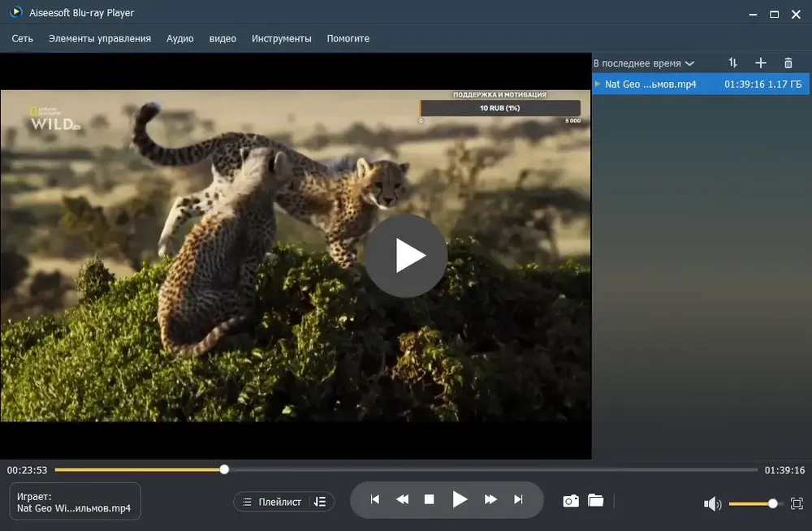
Task: Click the play button in the control bar
Action: pyautogui.click(x=460, y=499)
